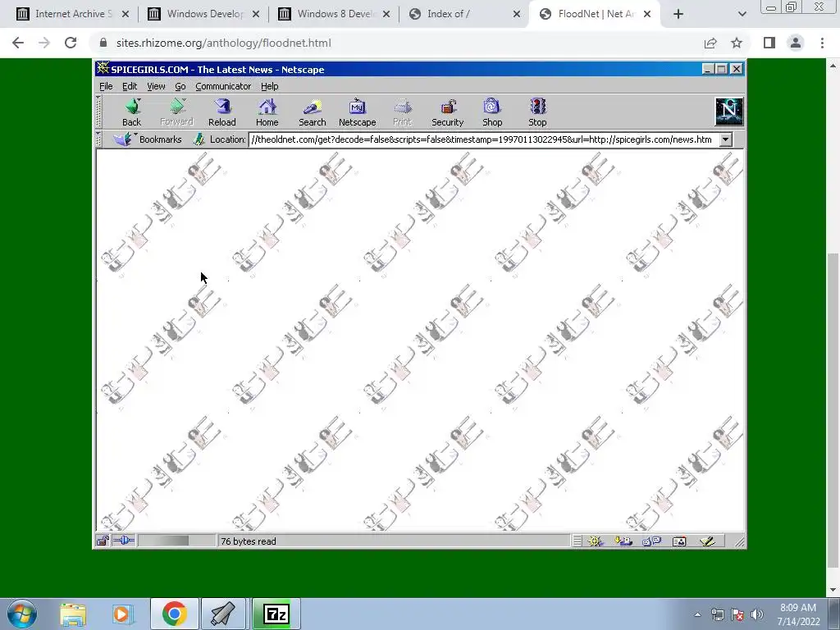
Task: Open the Netscape View menu
Action: coord(156,86)
